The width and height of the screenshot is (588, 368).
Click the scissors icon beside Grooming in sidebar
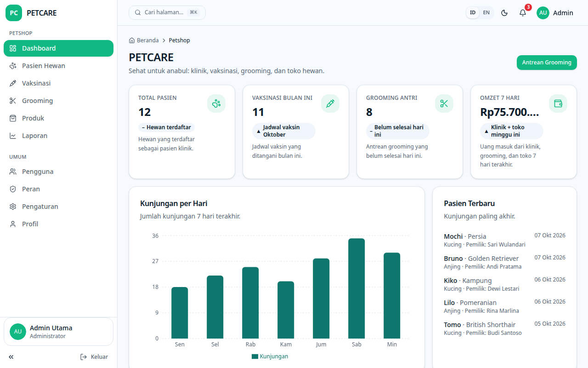[13, 101]
